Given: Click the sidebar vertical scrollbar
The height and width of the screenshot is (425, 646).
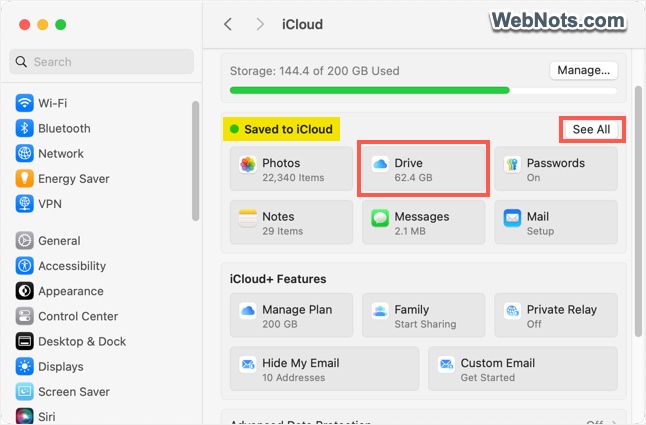Looking at the screenshot, I should 195,161.
